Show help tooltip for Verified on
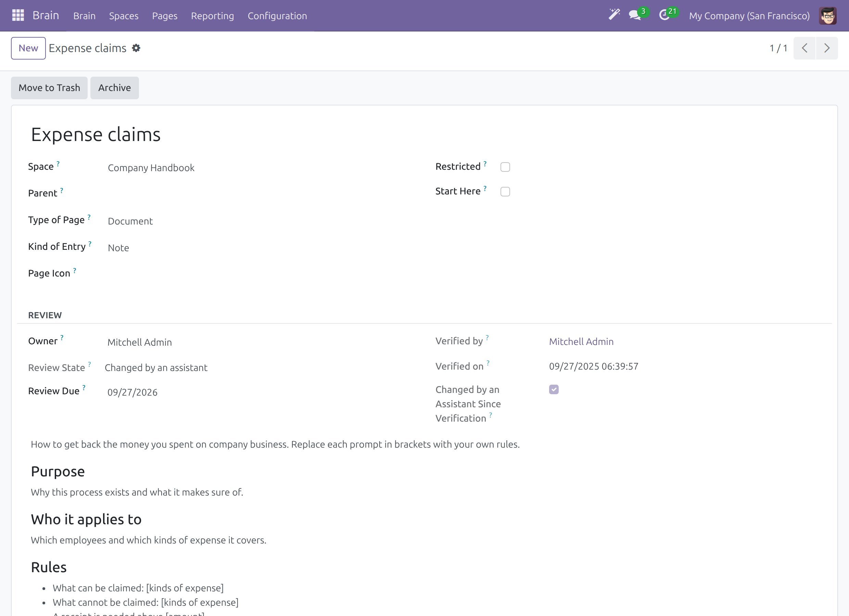This screenshot has height=616, width=849. pyautogui.click(x=488, y=363)
